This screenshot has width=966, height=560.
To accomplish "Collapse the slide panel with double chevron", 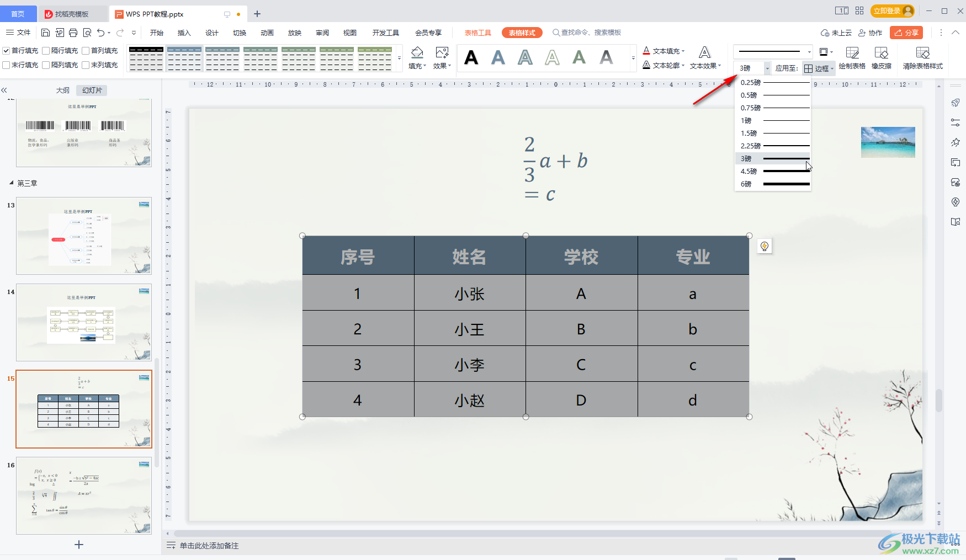I will pos(4,90).
